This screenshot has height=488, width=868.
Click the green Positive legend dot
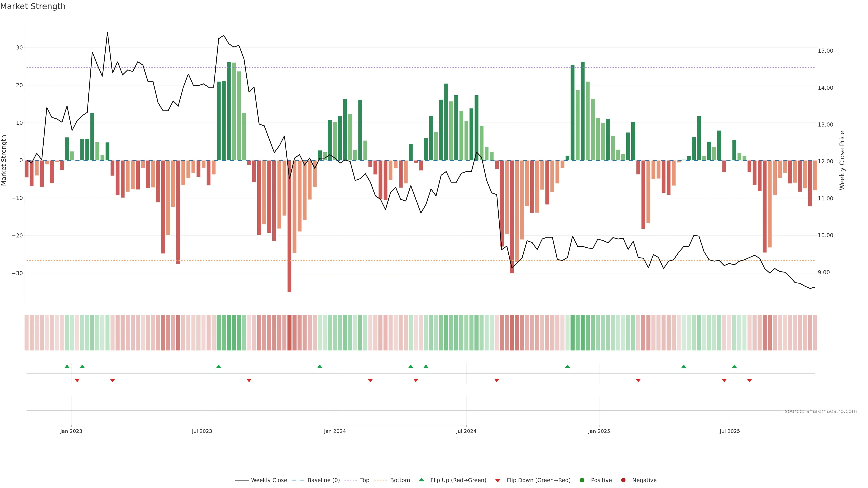pos(582,480)
